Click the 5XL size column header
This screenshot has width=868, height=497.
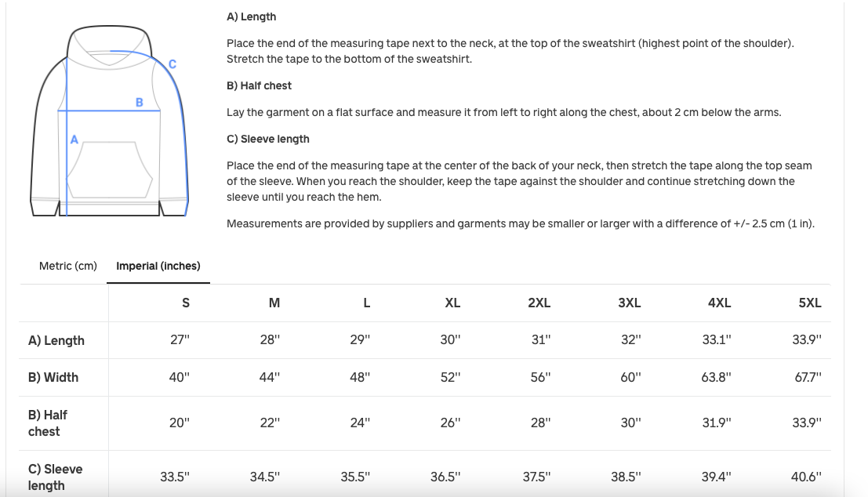click(809, 303)
